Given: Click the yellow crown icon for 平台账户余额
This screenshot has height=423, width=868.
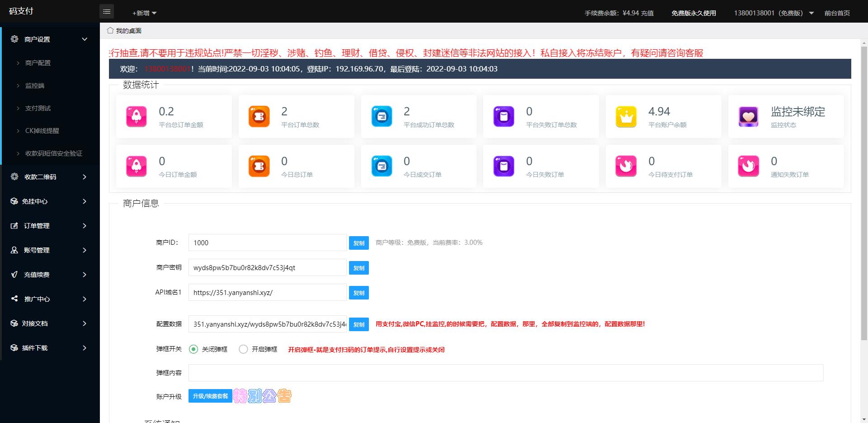Looking at the screenshot, I should pos(626,117).
